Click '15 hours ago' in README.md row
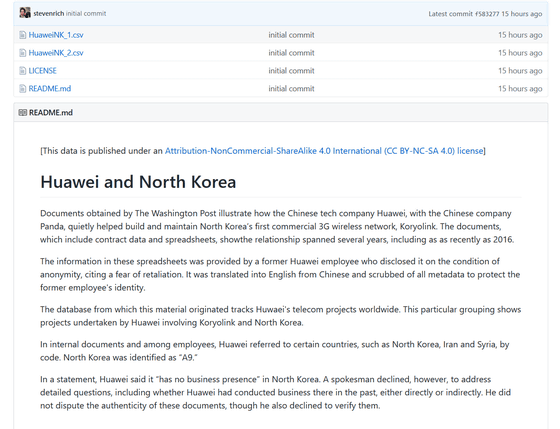The width and height of the screenshot is (560, 429). click(x=520, y=89)
